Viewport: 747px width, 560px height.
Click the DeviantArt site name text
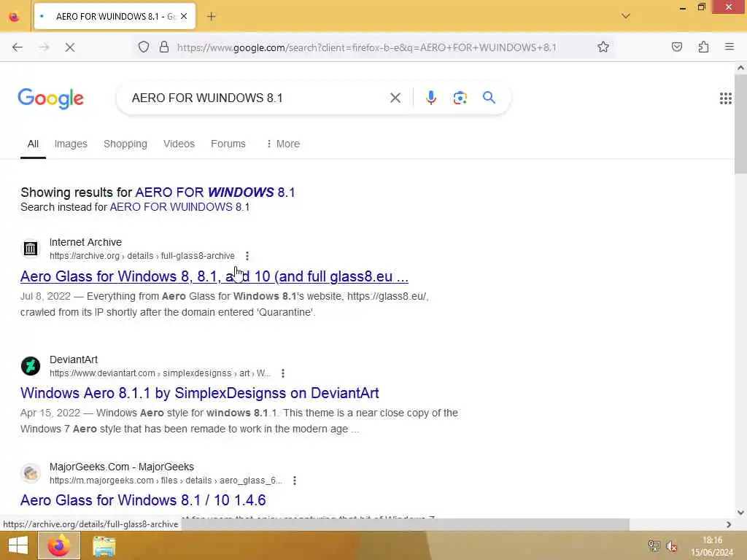(x=74, y=360)
